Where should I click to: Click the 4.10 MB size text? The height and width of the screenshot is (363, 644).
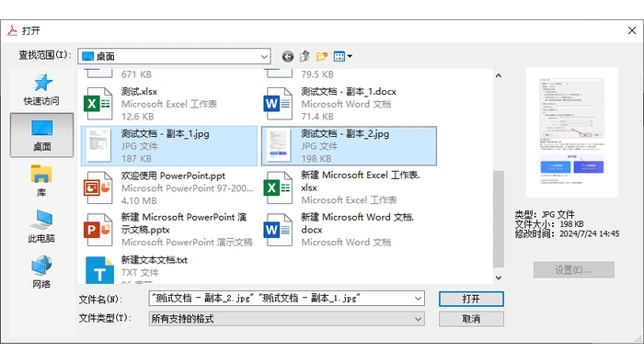(x=139, y=200)
